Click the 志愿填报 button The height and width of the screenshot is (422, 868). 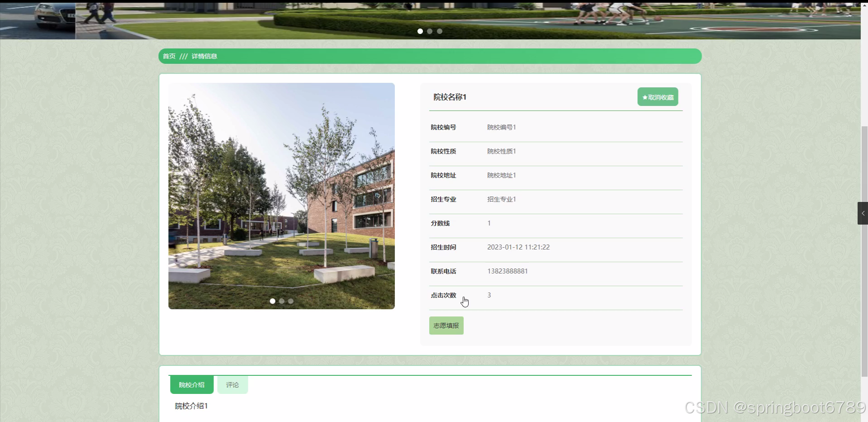point(446,326)
